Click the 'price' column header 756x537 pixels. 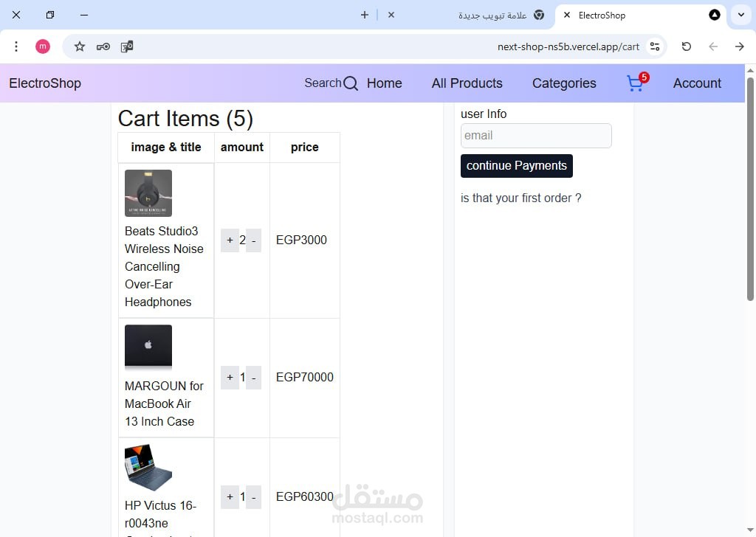tap(305, 148)
